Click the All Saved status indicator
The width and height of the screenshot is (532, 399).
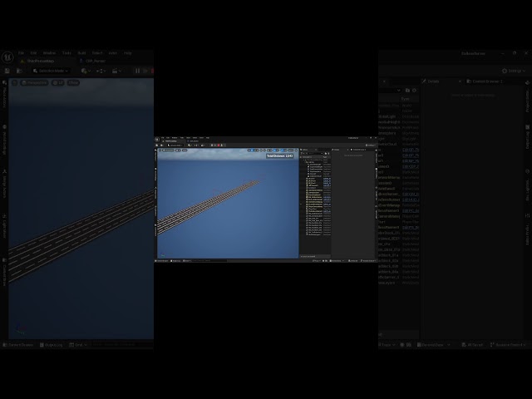[472, 345]
